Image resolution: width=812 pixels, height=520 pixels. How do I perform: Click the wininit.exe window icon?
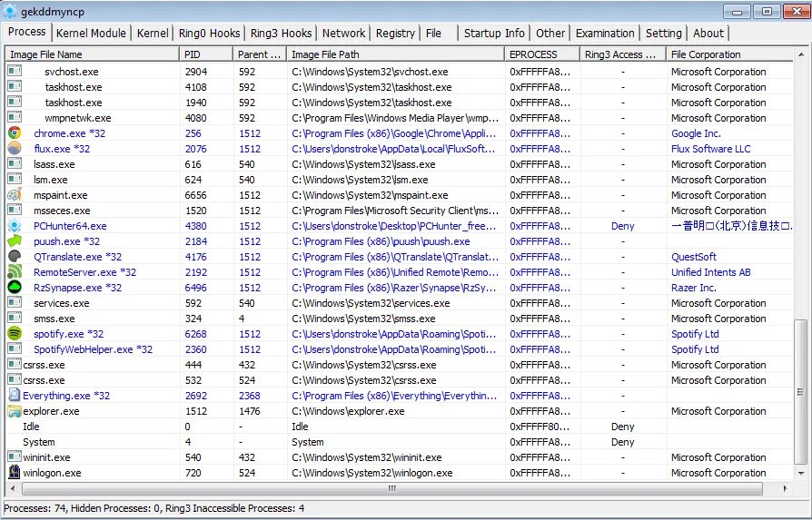(14, 456)
